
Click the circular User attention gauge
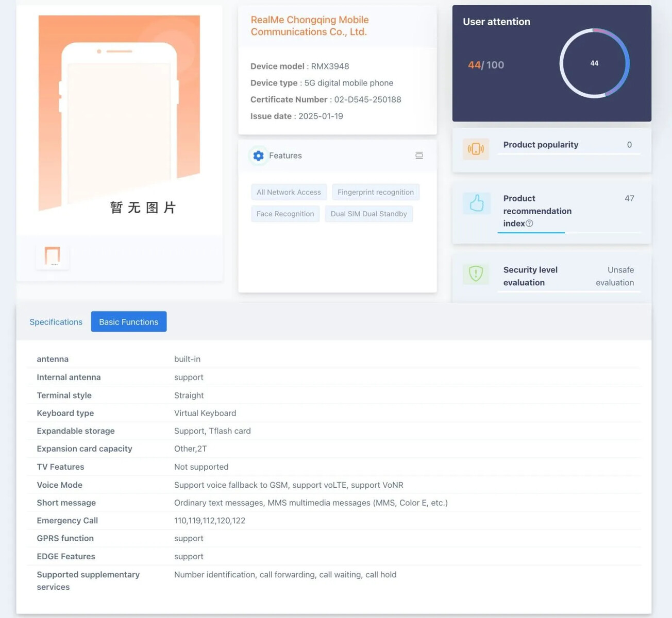(594, 63)
